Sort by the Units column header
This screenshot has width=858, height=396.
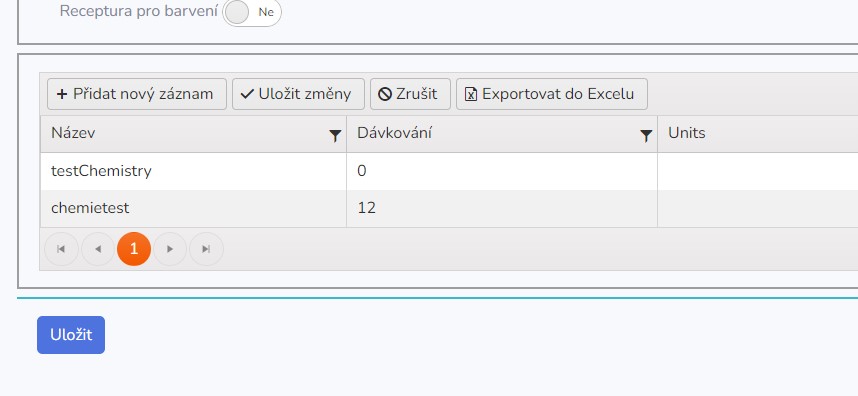[x=687, y=133]
